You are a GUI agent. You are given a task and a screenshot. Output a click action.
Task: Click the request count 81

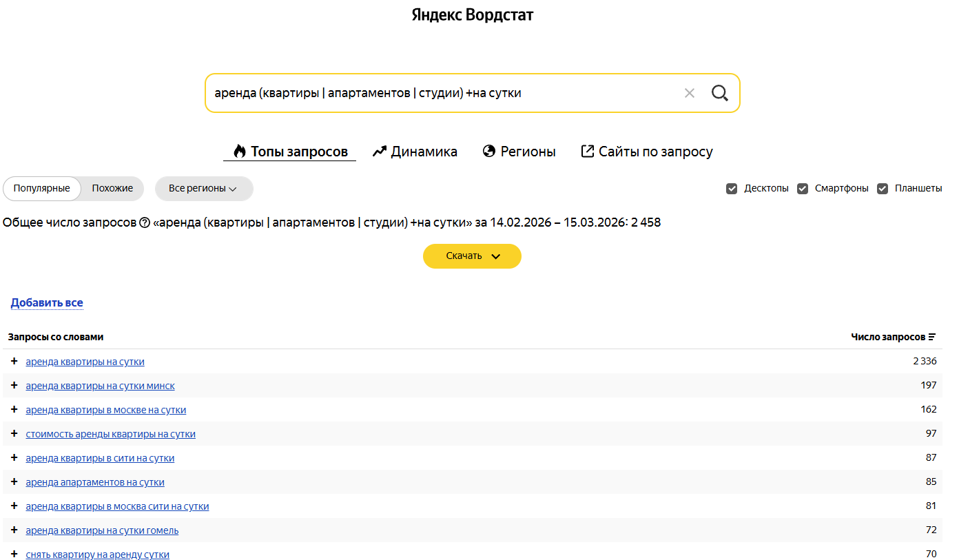tap(931, 506)
